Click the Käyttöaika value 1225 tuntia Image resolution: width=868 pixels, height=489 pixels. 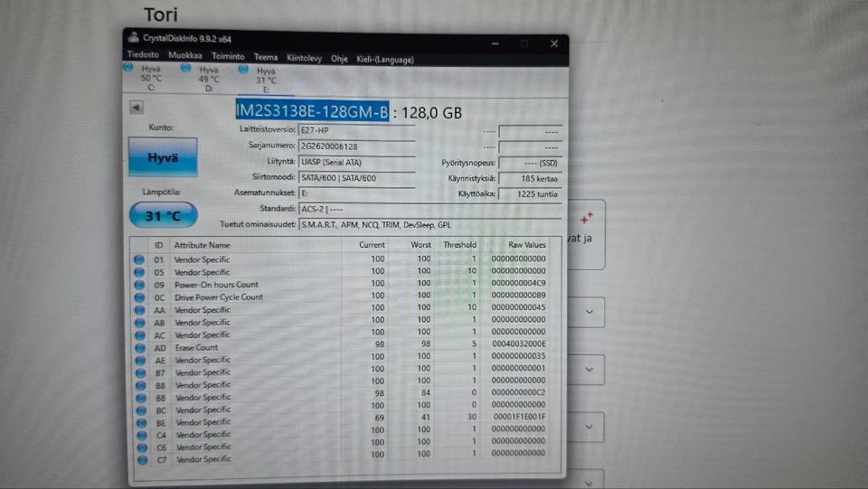point(530,194)
